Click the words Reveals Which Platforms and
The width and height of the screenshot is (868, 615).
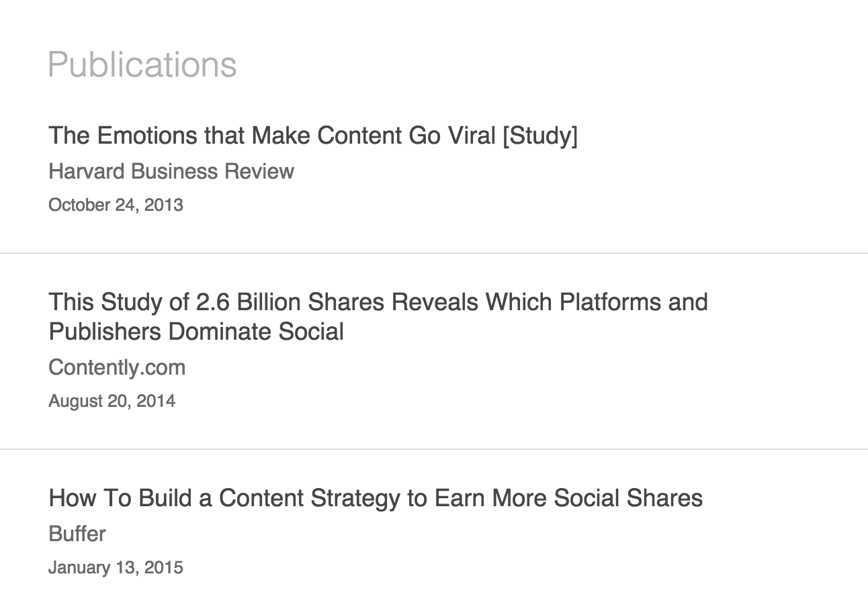(550, 302)
